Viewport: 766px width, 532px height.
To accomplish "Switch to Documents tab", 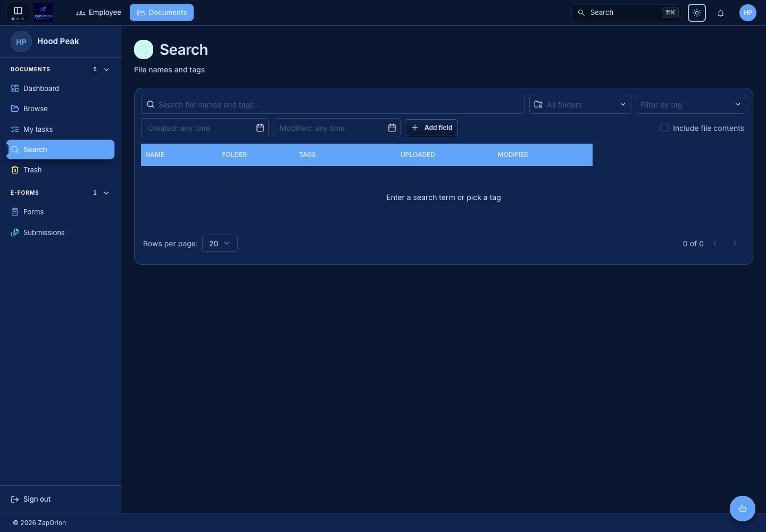I will (162, 12).
